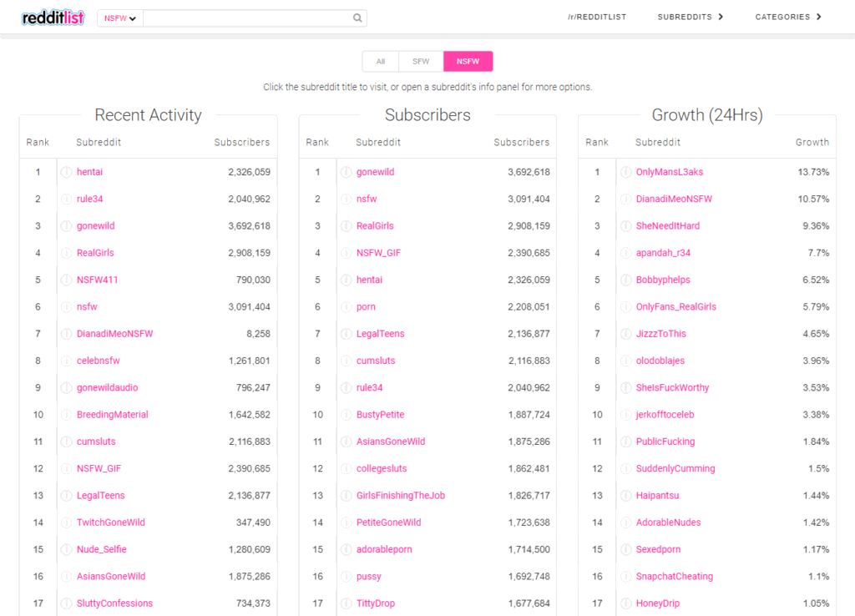The image size is (855, 616).
Task: Click the search magnifier icon
Action: 357,18
